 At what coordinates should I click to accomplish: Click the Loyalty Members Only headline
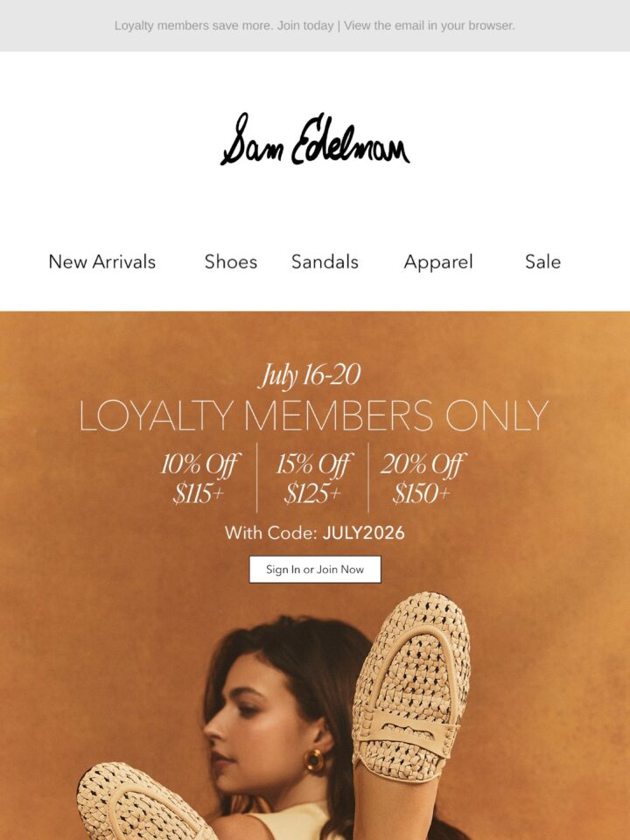coord(314,416)
